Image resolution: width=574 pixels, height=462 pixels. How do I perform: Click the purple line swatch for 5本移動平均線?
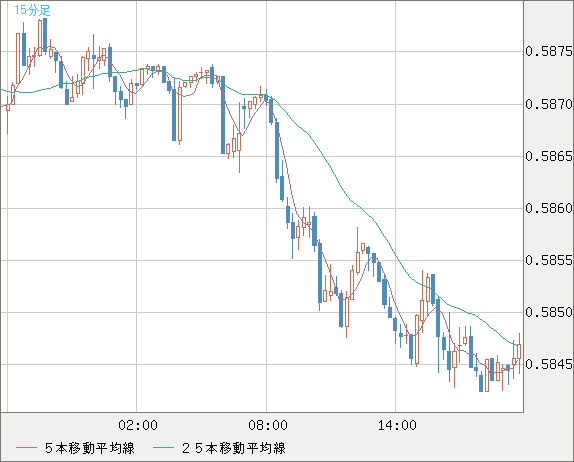coord(26,448)
